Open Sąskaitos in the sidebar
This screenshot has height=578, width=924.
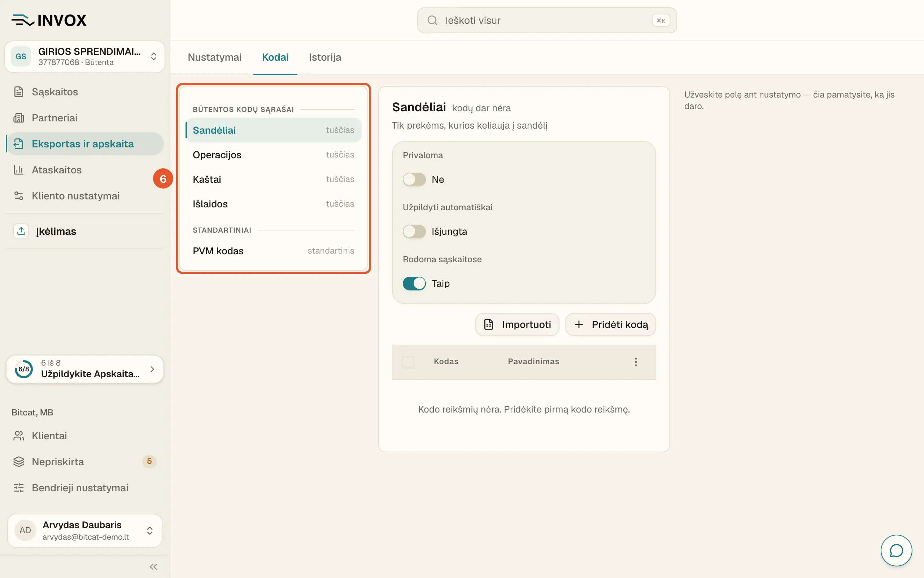85,92
